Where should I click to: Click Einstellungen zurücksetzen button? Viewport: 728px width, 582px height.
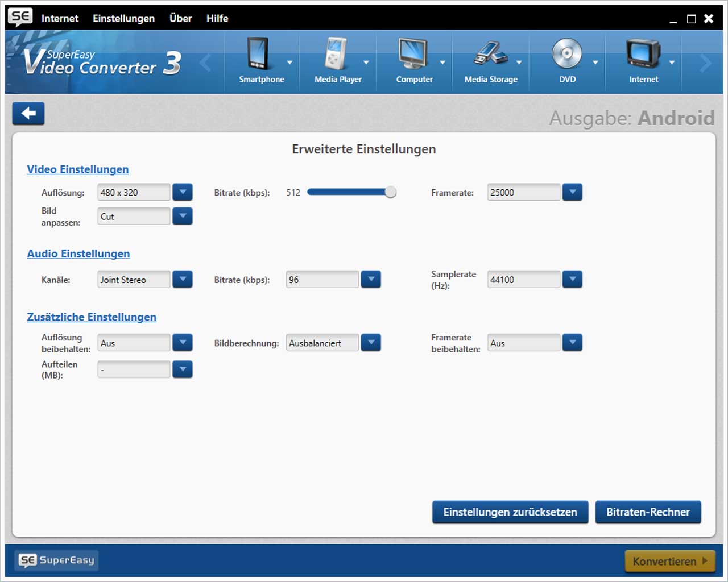coord(510,512)
